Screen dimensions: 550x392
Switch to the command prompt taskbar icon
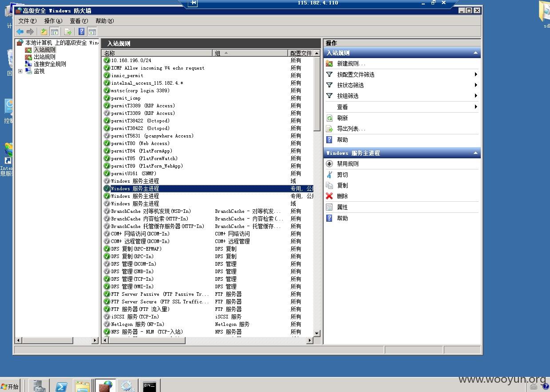click(x=150, y=386)
